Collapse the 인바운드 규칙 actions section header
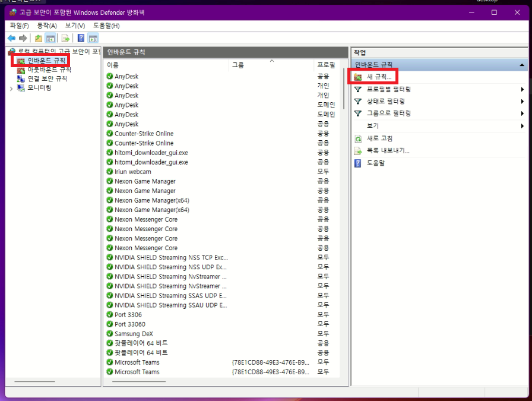This screenshot has width=532, height=401. point(439,65)
